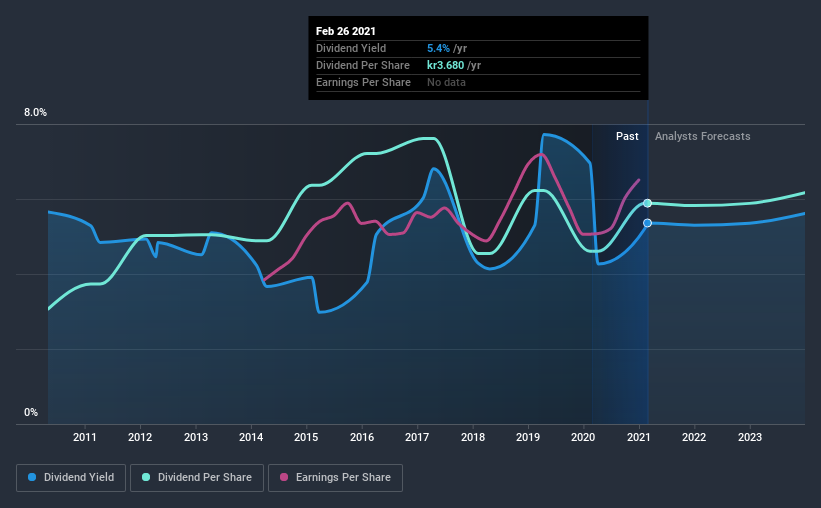Viewport: 821px width, 508px height.
Task: Click the kr3.680 dividend per share value
Action: coord(446,65)
